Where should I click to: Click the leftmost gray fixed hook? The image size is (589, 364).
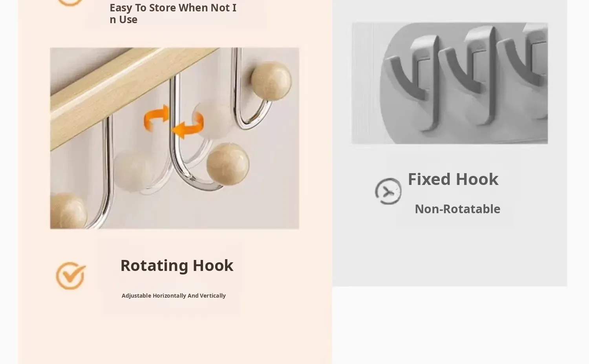[x=412, y=80]
